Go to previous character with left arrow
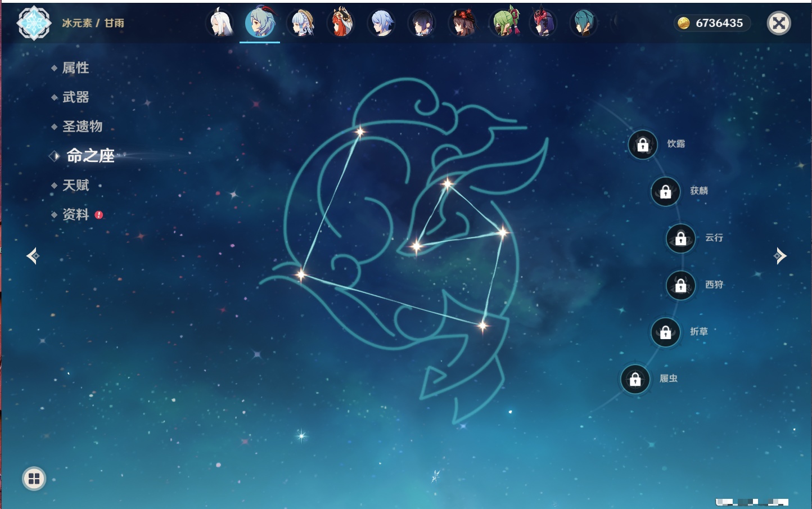Image resolution: width=812 pixels, height=509 pixels. coord(33,256)
